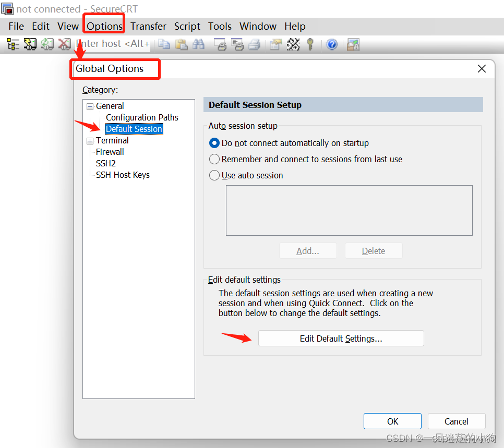This screenshot has height=448, width=504.
Task: Open the Tools menu
Action: click(220, 26)
